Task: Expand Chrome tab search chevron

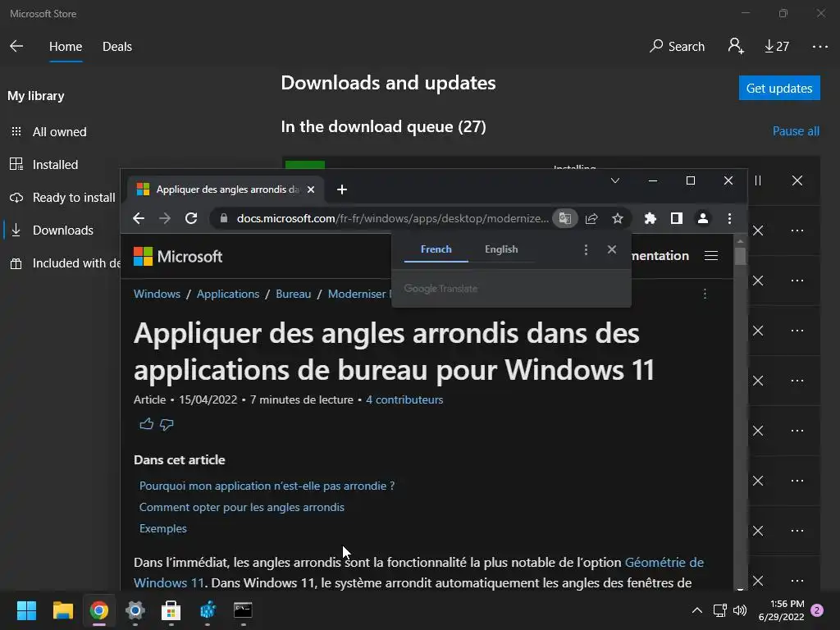Action: (x=615, y=180)
